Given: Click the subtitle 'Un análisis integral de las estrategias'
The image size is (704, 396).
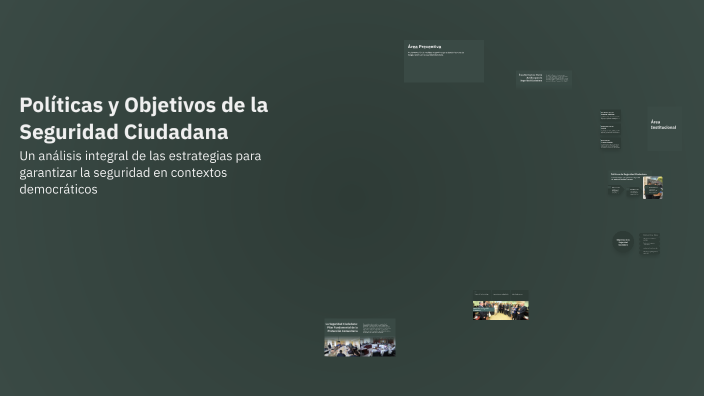Looking at the screenshot, I should click(140, 172).
